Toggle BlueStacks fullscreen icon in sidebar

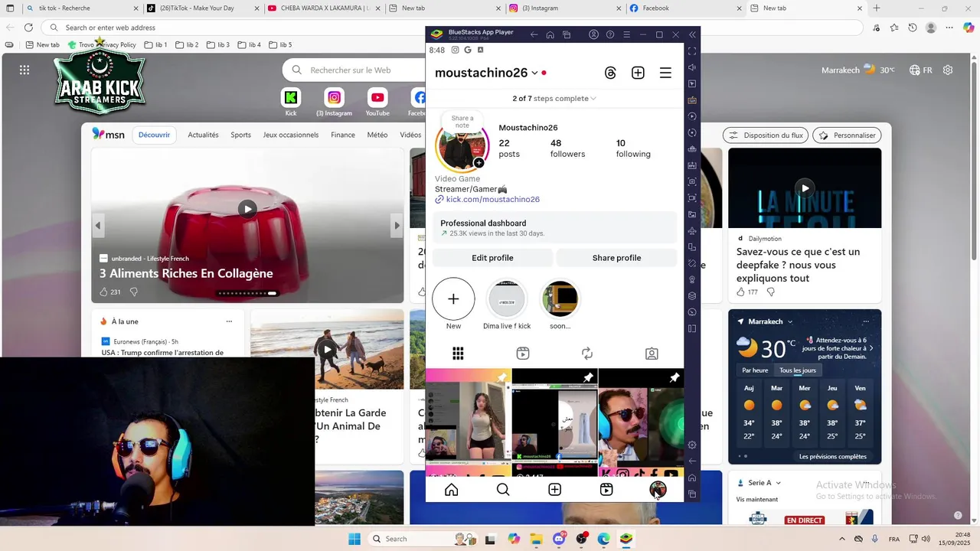(692, 51)
